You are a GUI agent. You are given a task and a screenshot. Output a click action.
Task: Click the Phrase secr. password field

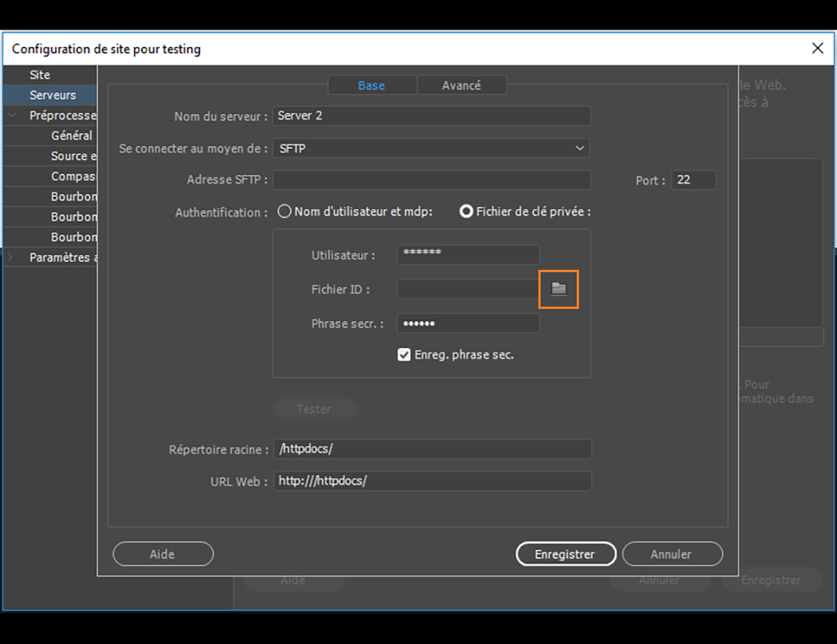click(468, 323)
